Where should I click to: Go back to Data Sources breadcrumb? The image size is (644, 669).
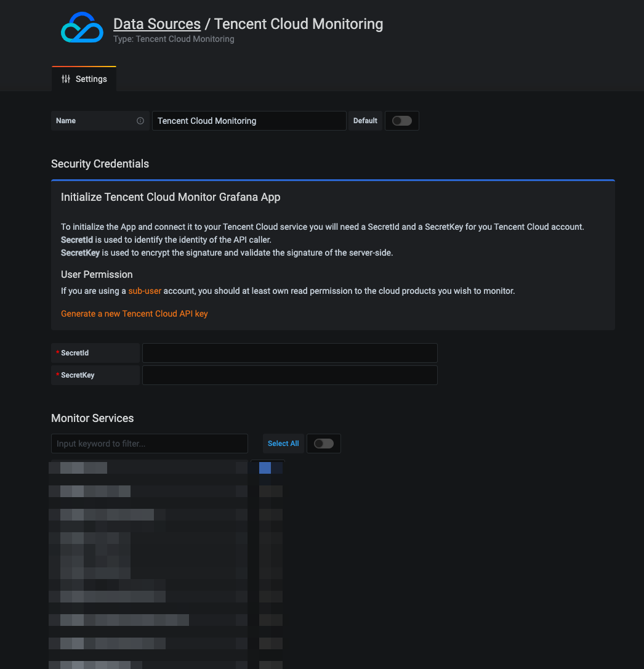157,24
